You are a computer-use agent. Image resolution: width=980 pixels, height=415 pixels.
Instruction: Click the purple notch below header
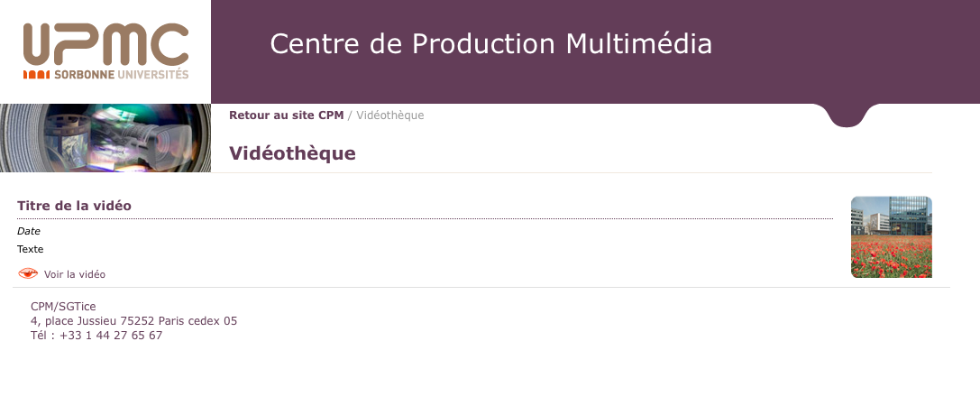point(847,115)
